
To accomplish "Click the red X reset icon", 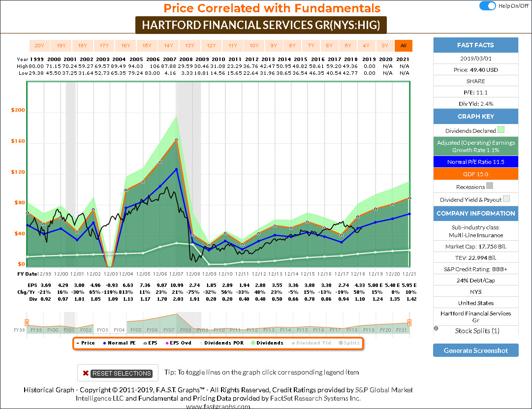I will [86, 373].
